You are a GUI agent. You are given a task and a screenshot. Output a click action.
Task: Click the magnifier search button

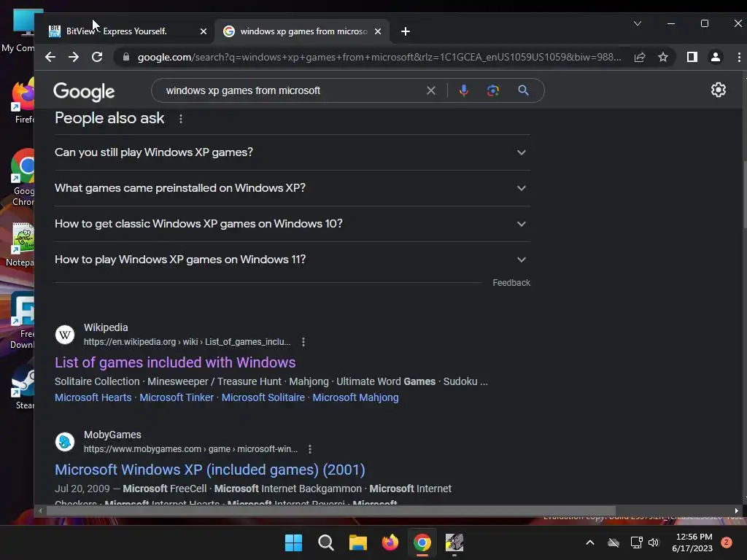point(523,90)
